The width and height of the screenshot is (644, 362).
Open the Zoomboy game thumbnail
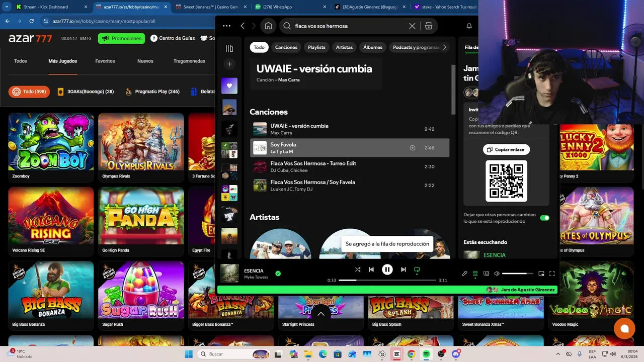pos(51,142)
